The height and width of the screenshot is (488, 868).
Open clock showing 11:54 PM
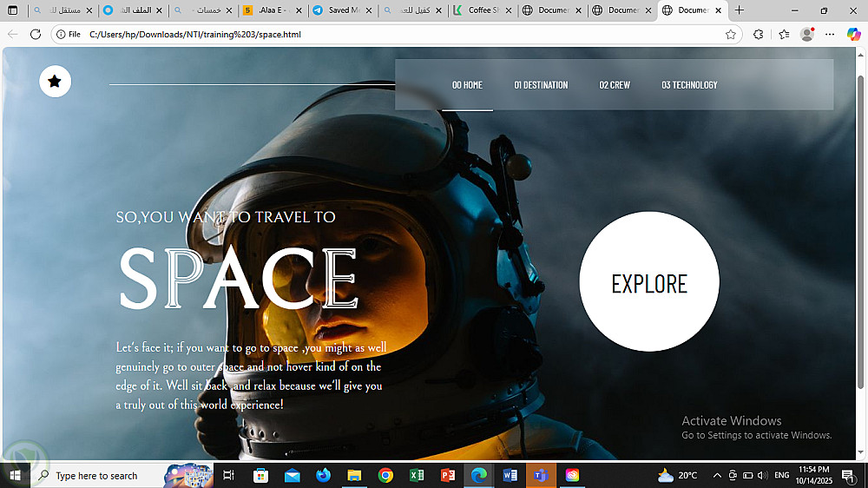pyautogui.click(x=814, y=475)
